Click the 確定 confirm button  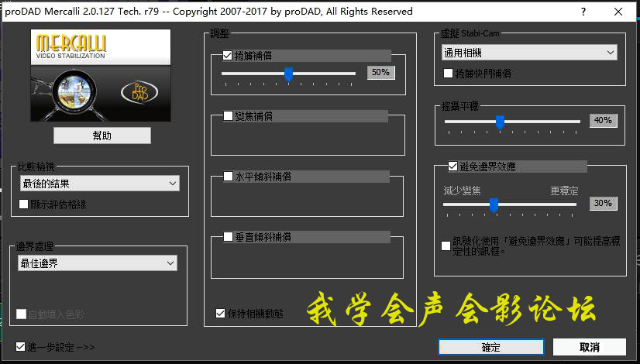tap(491, 347)
